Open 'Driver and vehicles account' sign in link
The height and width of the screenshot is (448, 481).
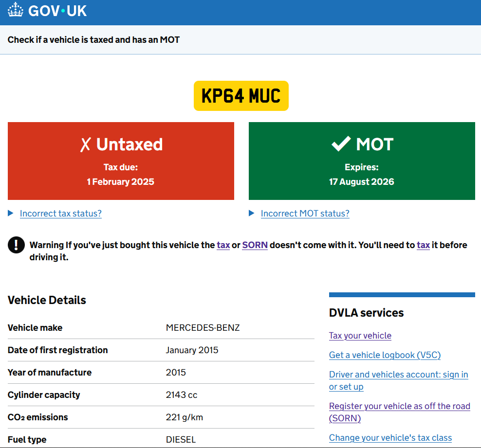click(x=398, y=375)
